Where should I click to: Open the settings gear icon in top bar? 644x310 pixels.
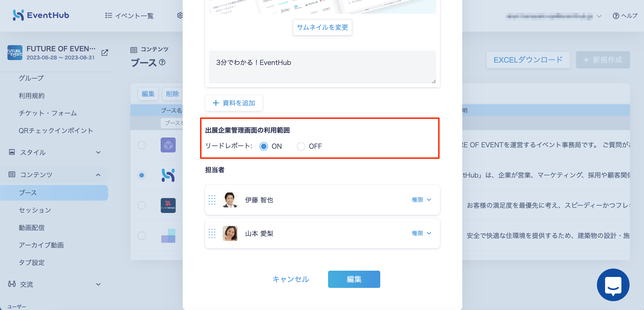[180, 16]
